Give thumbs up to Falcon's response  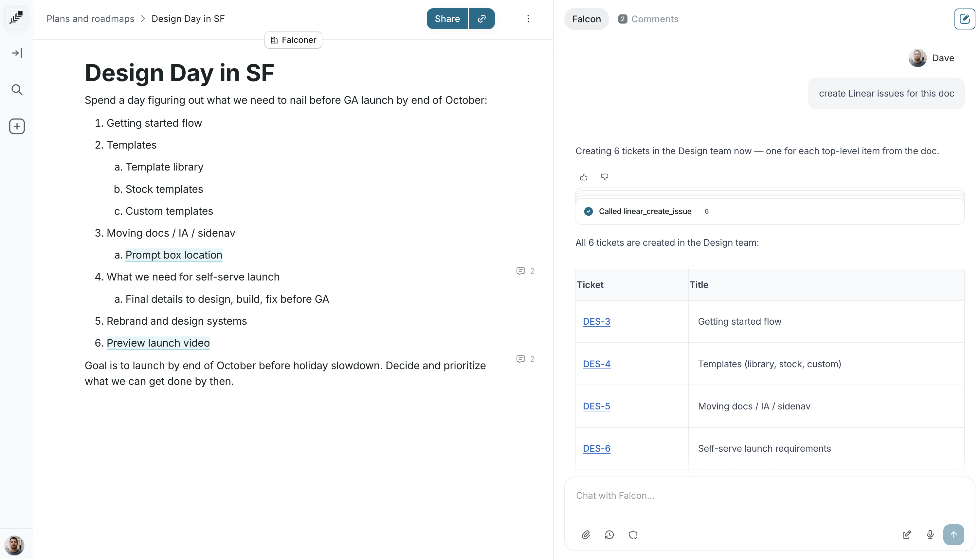pos(584,177)
